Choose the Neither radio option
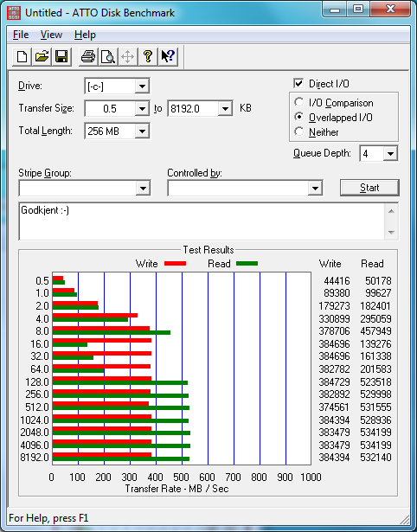This screenshot has width=417, height=532. coord(299,131)
